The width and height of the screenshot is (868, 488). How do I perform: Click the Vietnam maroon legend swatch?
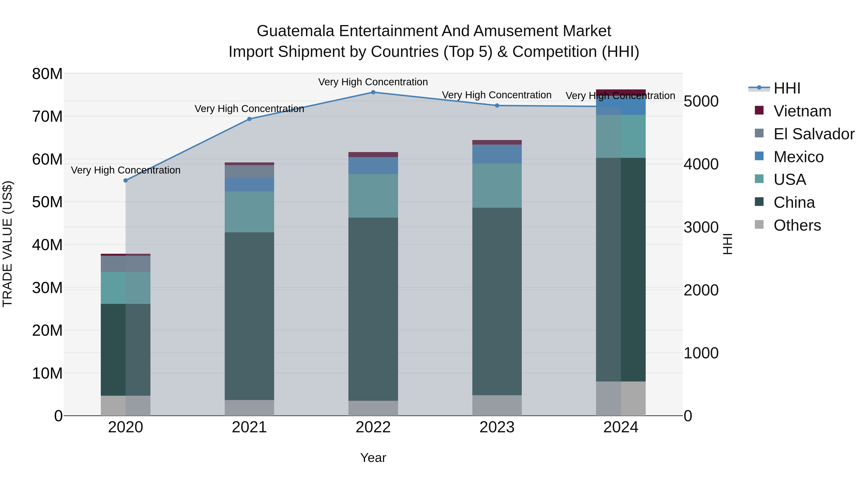coord(759,110)
